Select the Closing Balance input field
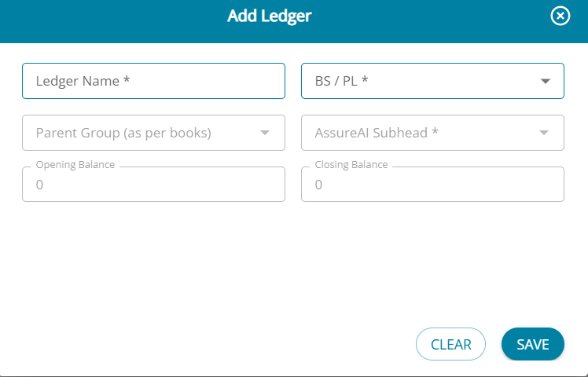The height and width of the screenshot is (377, 588). pyautogui.click(x=432, y=185)
